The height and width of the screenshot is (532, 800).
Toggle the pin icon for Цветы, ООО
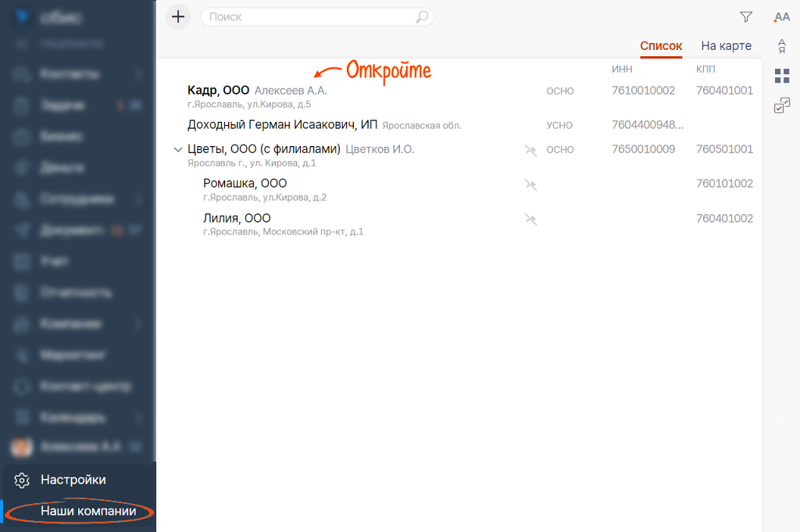[x=531, y=150]
